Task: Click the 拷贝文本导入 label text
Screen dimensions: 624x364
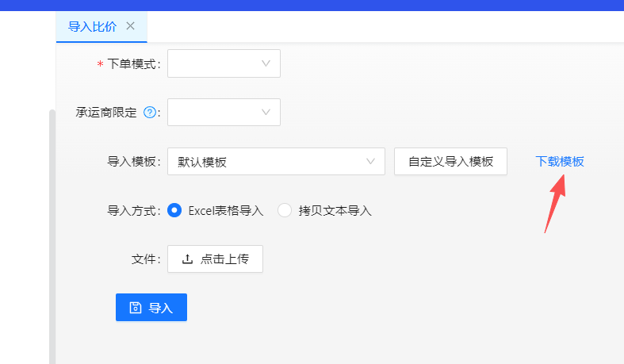Action: click(335, 211)
